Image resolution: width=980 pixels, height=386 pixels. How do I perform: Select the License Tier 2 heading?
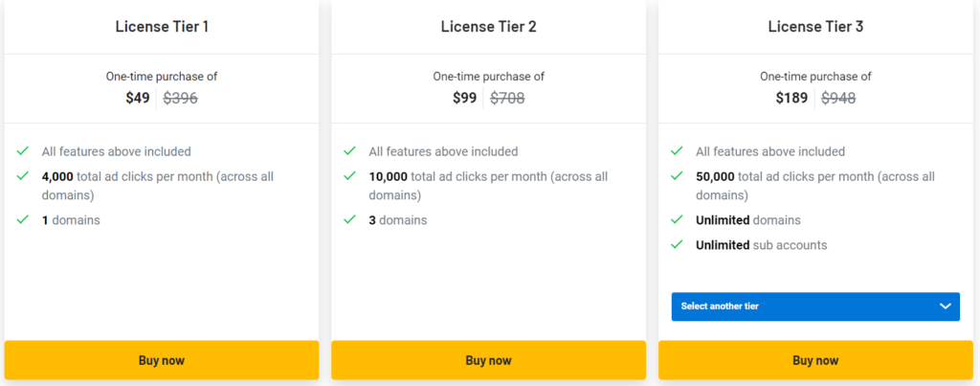point(488,27)
